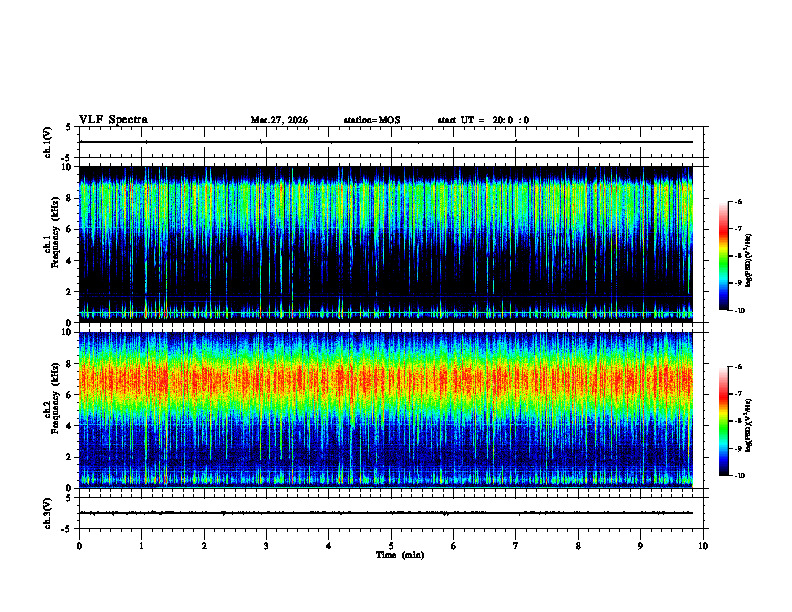Viewport: 792px width, 612px height.
Task: Click the ch.2 spectrogram red noise band
Action: click(385, 379)
